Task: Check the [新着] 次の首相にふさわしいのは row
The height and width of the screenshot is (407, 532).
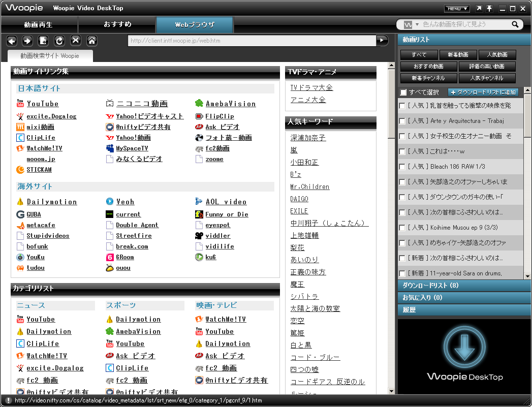Action: coord(402,259)
